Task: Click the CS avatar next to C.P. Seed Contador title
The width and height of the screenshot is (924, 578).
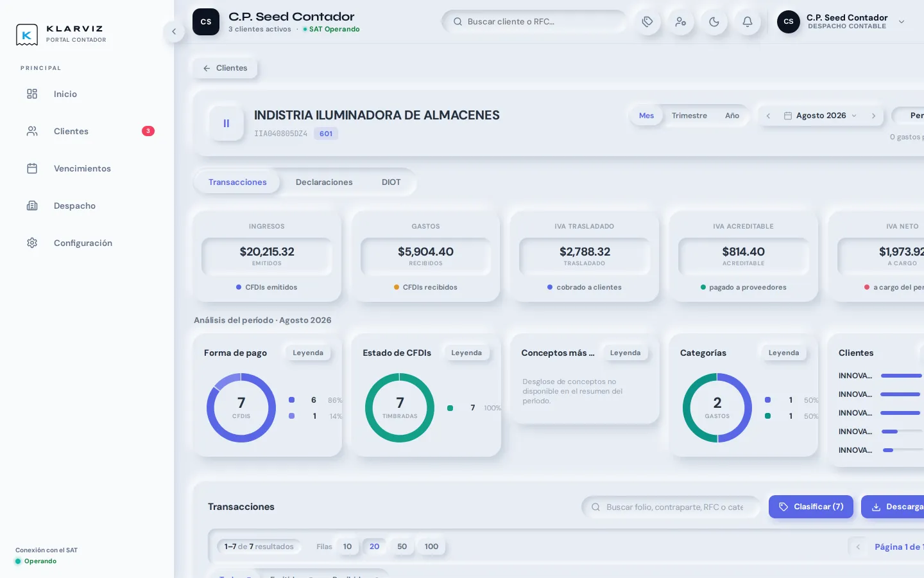Action: coord(206,22)
